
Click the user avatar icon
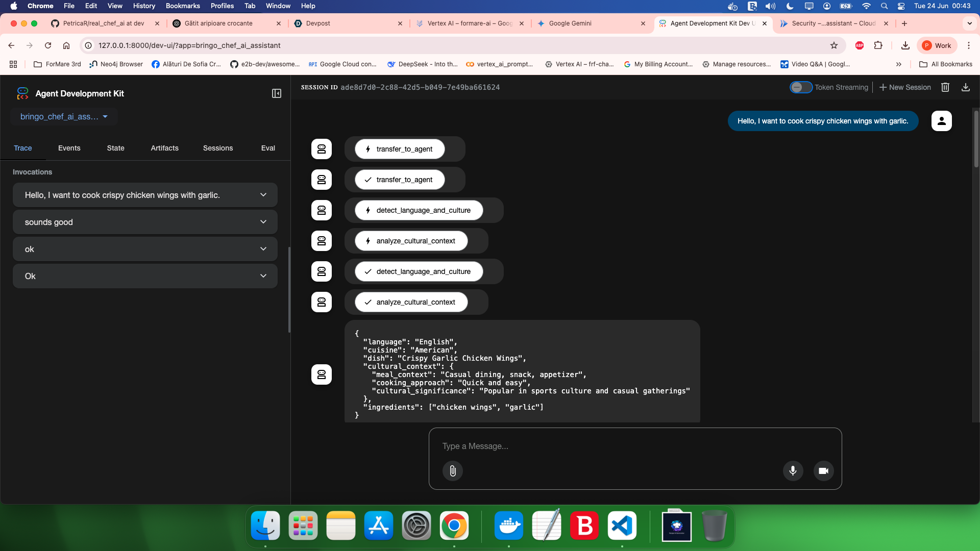[941, 121]
